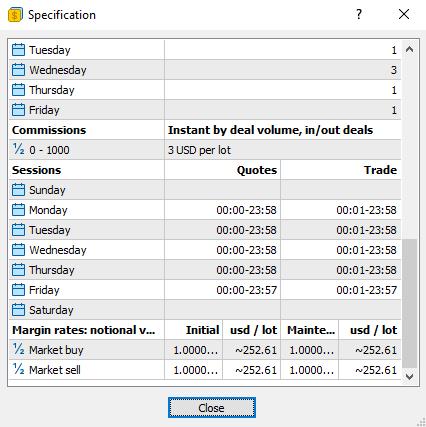
Task: Click the half-fraction icon beside Market sell
Action: click(x=19, y=369)
